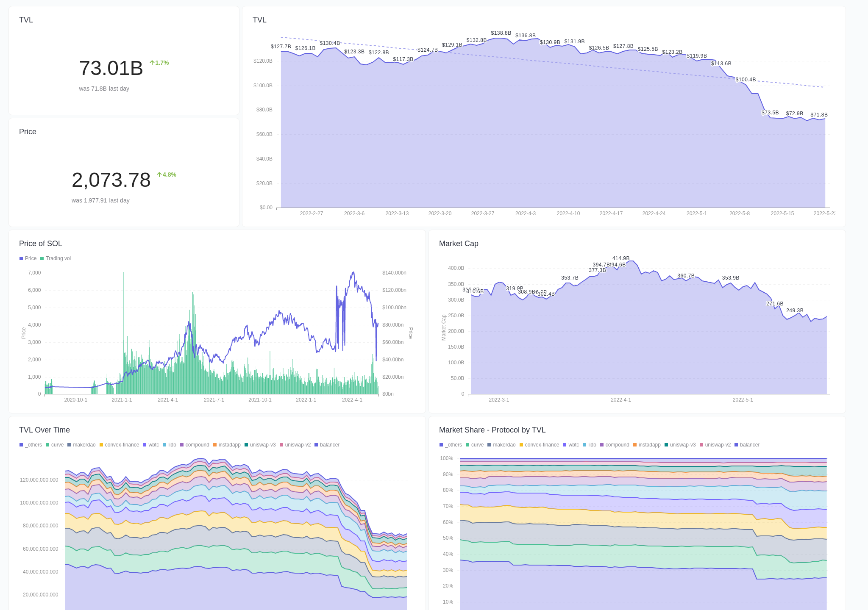Toggle makerdao legend in Market Share chart
Screen dimensions: 868x610
point(501,445)
